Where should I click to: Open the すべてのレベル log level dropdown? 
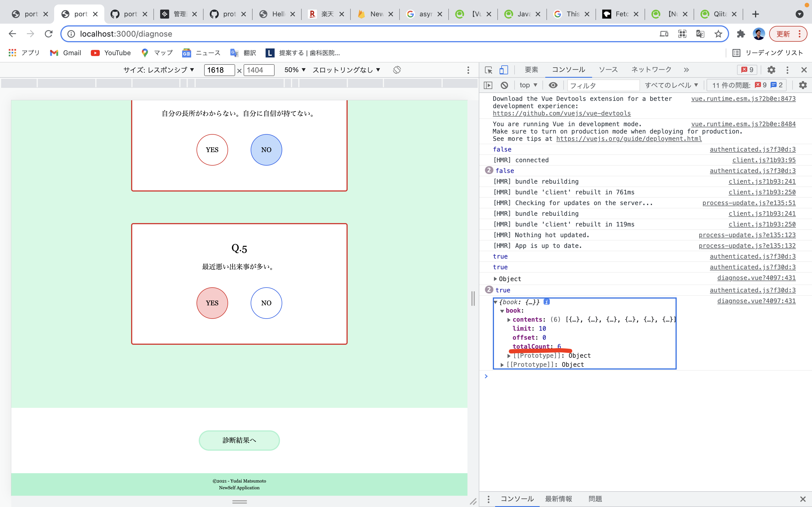pyautogui.click(x=671, y=85)
